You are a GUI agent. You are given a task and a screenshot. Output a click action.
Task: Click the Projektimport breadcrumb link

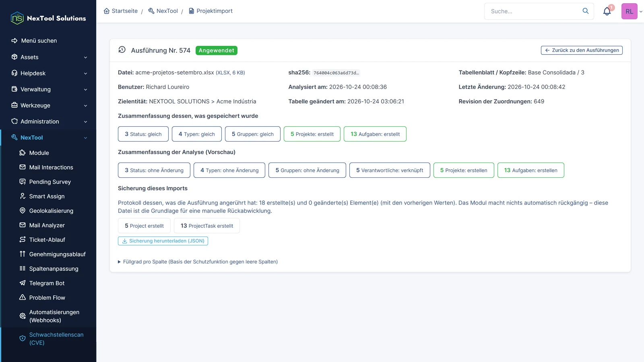(211, 11)
